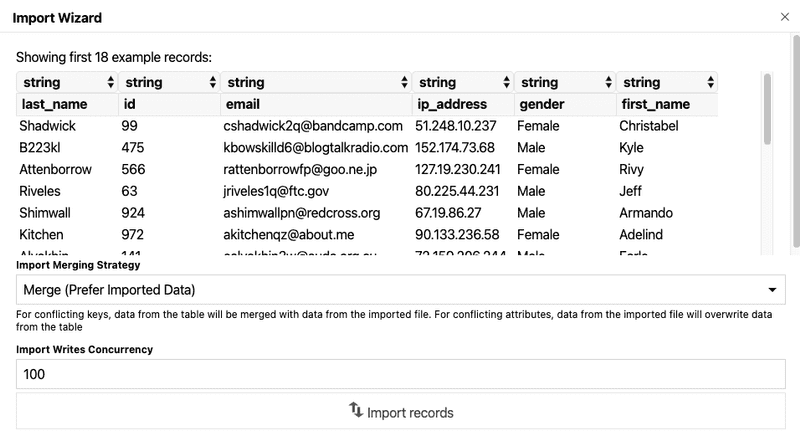Open type dropdown for first_name column
The width and height of the screenshot is (800, 441).
[x=666, y=82]
